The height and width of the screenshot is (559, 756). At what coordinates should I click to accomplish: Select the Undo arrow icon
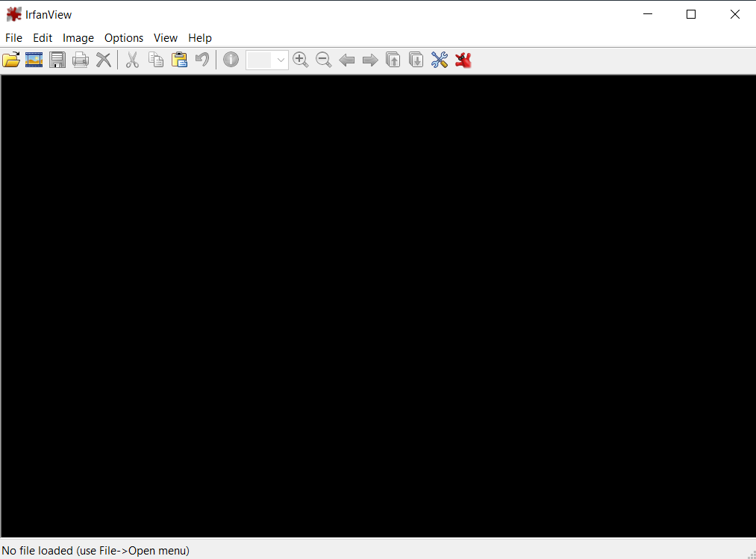coord(202,60)
